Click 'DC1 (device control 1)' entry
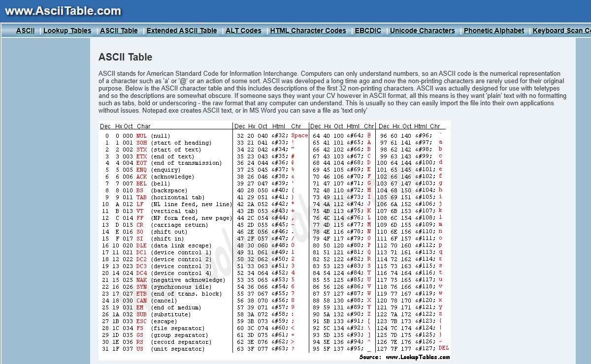The image size is (591, 364). [174, 252]
